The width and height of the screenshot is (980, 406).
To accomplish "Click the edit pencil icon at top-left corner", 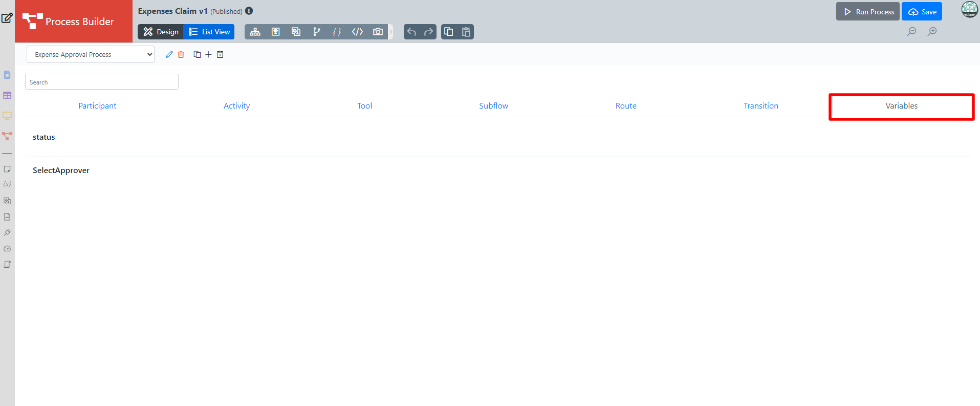I will point(7,18).
